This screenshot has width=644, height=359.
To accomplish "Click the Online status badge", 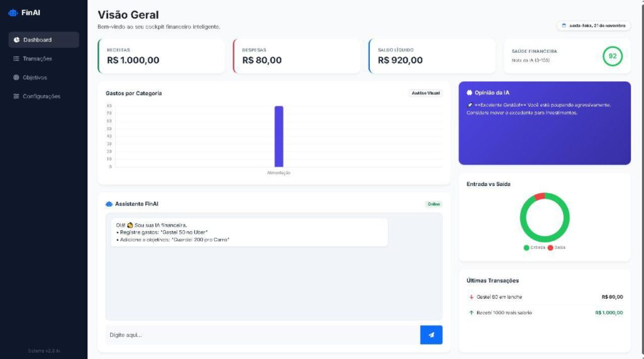I will [434, 204].
